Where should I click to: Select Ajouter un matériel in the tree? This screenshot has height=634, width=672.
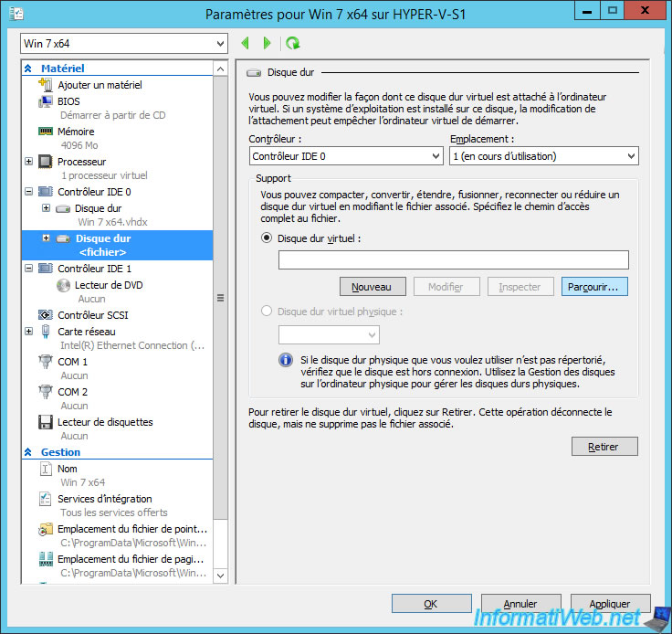click(x=100, y=85)
